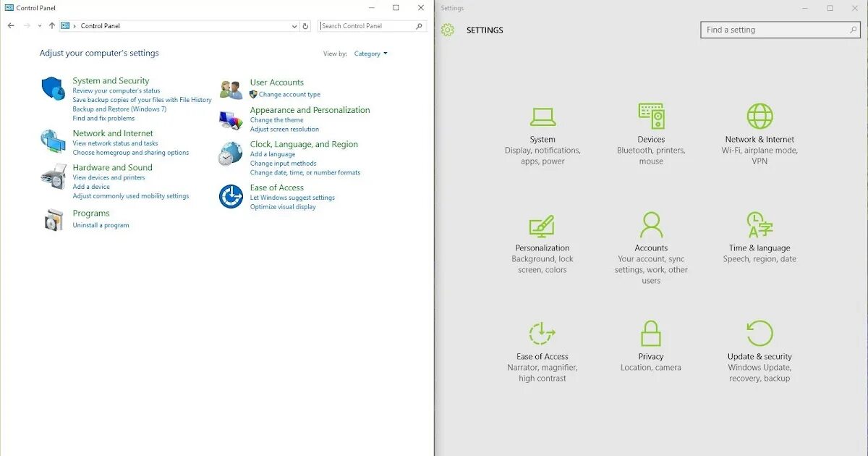Click the Ease of Access icon in Control Panel
The height and width of the screenshot is (456, 868).
click(231, 196)
